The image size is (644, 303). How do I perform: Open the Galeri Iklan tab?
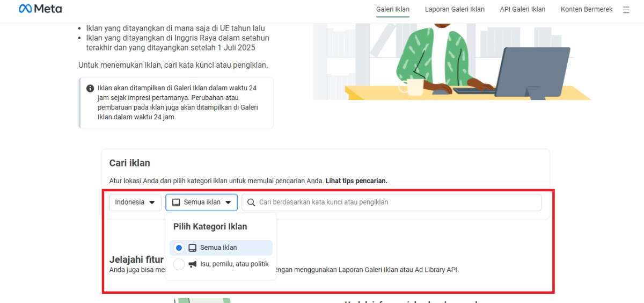(x=393, y=9)
